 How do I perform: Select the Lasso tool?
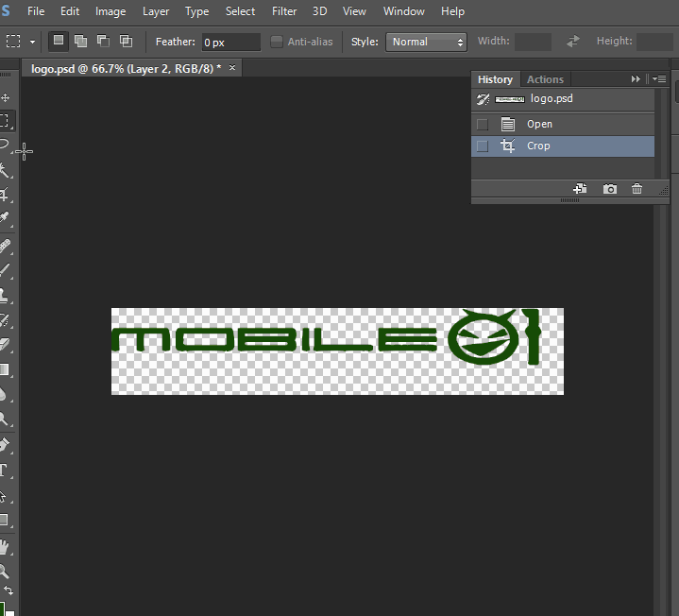(x=6, y=145)
